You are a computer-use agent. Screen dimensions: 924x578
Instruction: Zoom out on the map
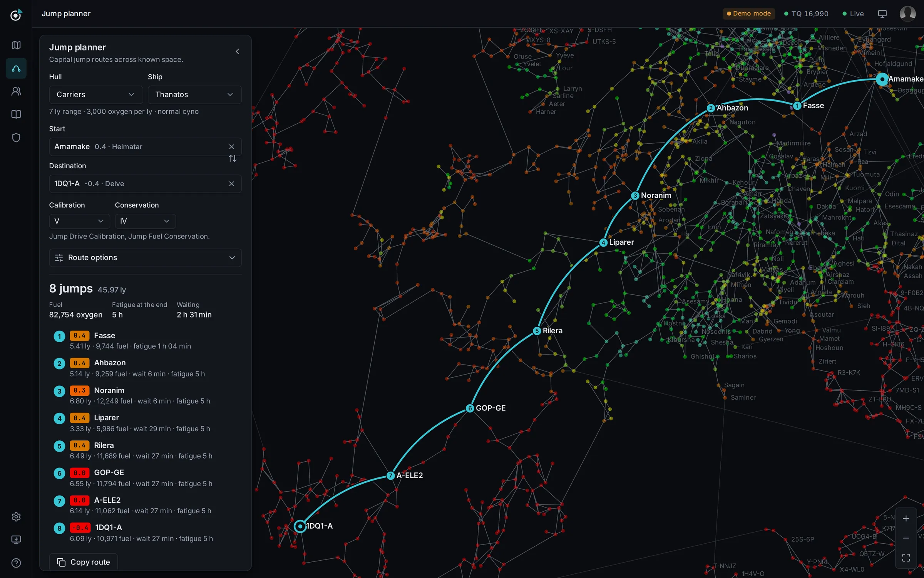coord(906,538)
